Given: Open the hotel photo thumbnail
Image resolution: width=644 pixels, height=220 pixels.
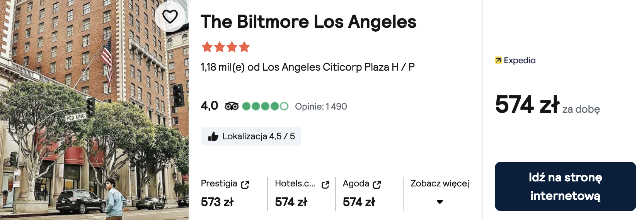Looking at the screenshot, I should click(94, 110).
